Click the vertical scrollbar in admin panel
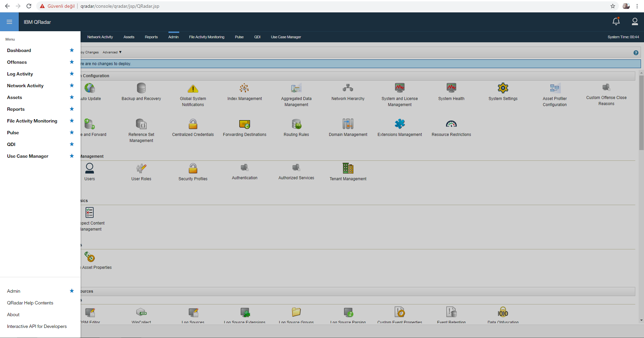Viewport: 644px width, 338px height. point(641,112)
